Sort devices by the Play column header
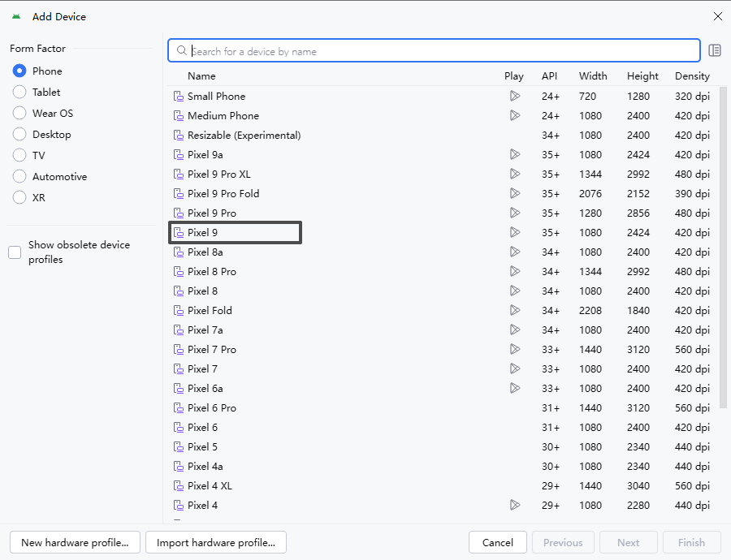The width and height of the screenshot is (731, 560). point(514,76)
